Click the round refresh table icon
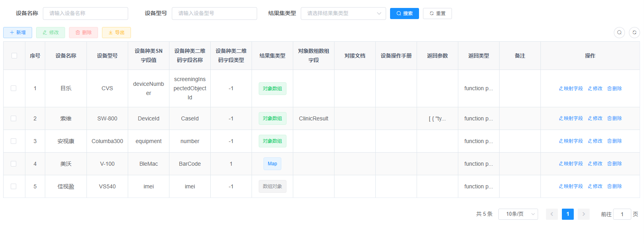644x244 pixels. [x=634, y=33]
